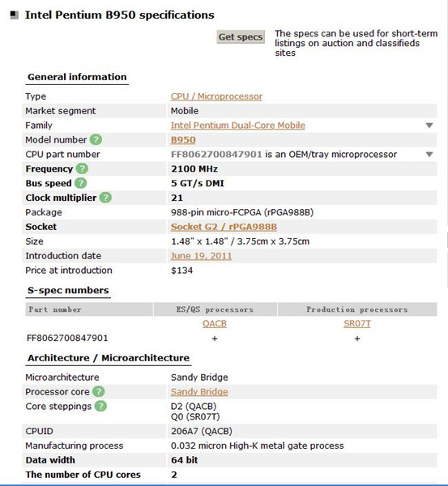Open the CPU / Microprocessor link

pyautogui.click(x=216, y=96)
